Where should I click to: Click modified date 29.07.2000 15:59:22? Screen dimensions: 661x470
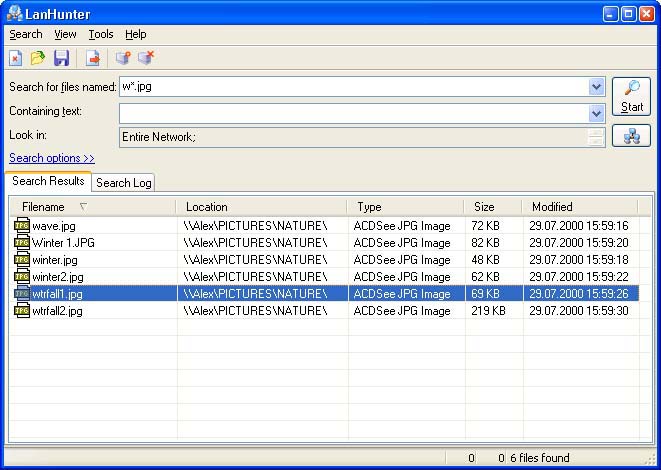click(579, 277)
